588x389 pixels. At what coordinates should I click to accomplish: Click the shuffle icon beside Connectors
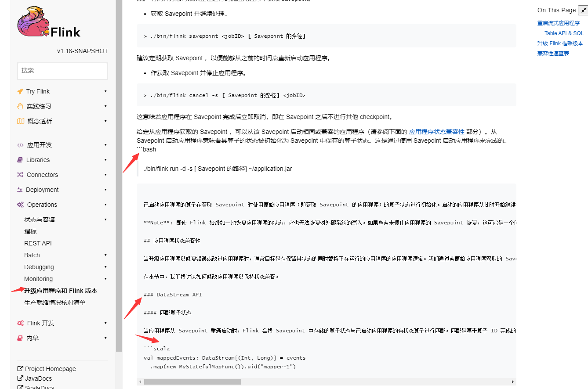pos(20,175)
